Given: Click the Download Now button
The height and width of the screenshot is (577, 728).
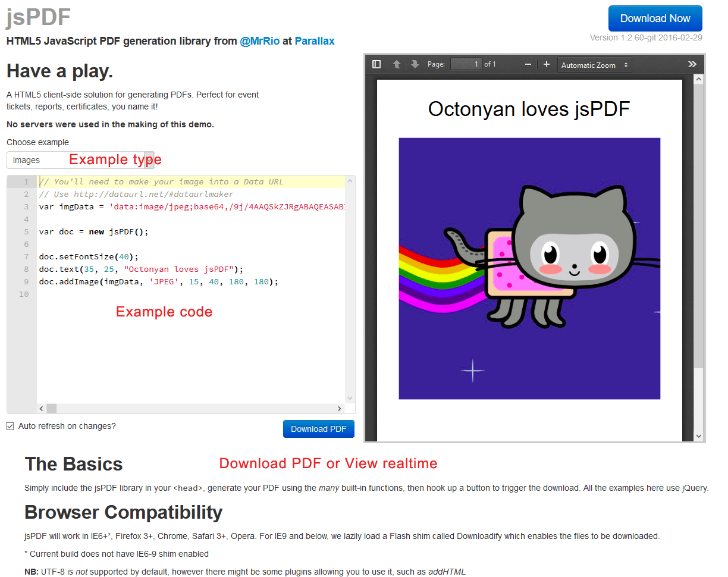Looking at the screenshot, I should click(x=655, y=18).
